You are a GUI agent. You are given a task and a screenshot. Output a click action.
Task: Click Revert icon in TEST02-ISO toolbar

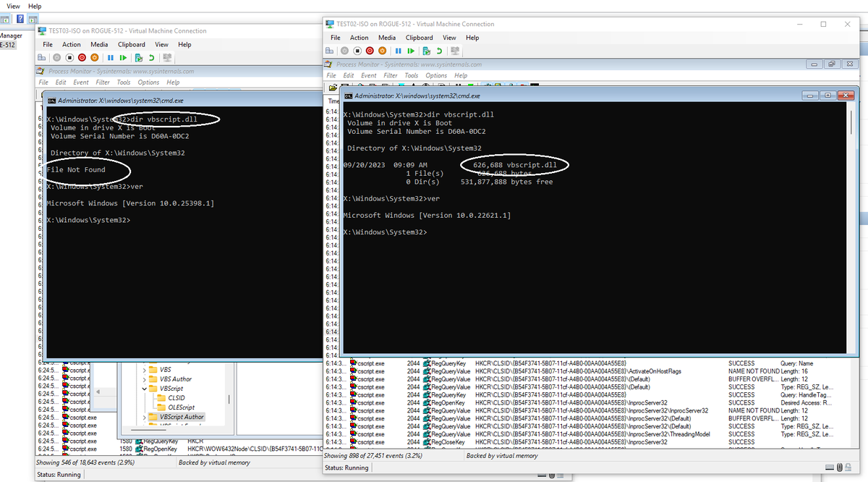439,51
